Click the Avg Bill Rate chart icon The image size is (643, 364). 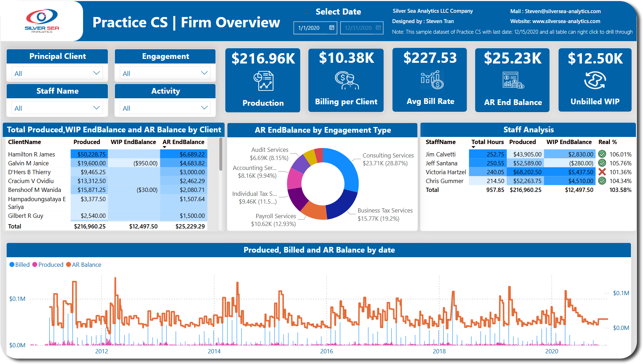pyautogui.click(x=432, y=79)
